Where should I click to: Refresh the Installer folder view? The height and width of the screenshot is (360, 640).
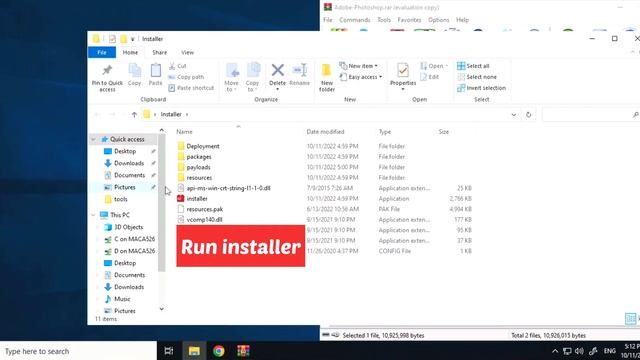pos(529,115)
